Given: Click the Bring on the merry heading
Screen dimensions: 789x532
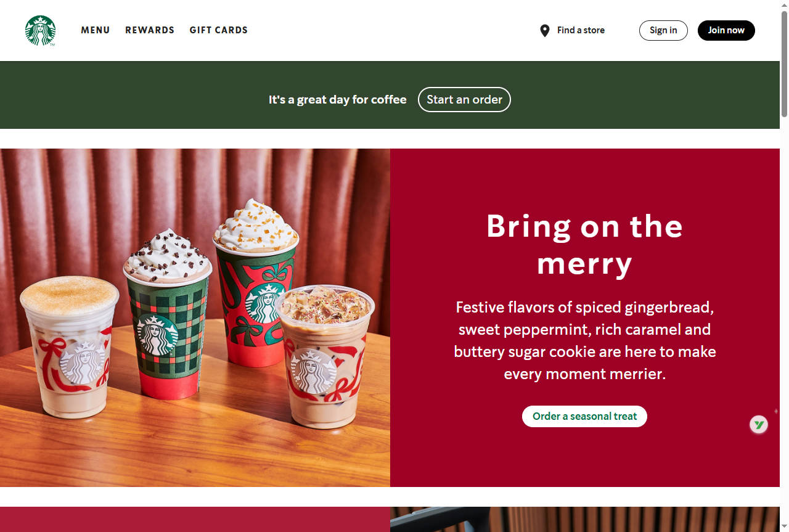Looking at the screenshot, I should (584, 245).
